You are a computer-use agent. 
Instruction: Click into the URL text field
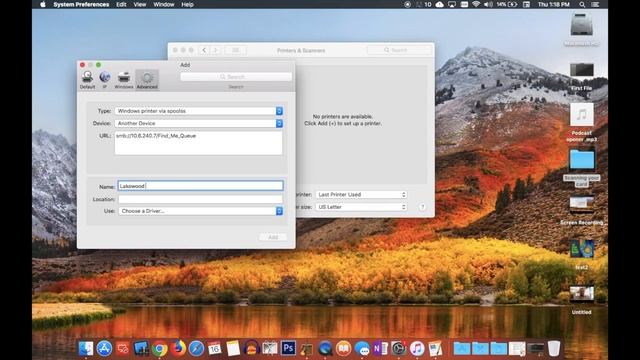[x=198, y=143]
